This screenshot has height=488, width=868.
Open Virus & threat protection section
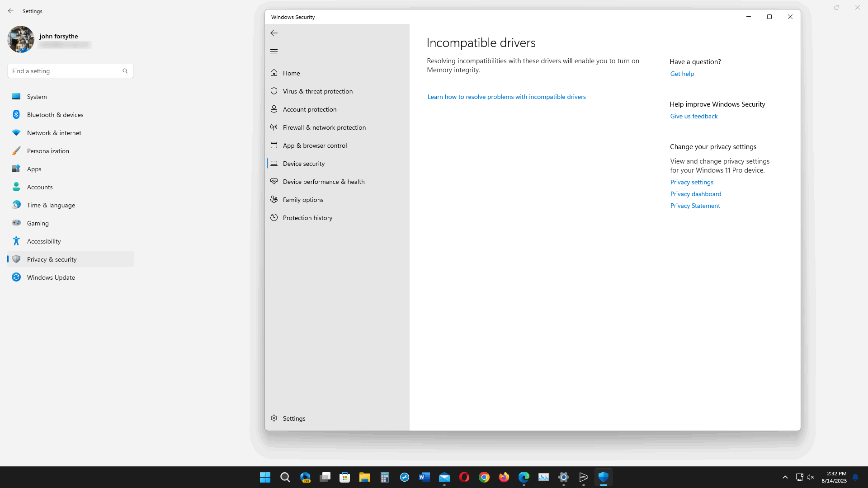(x=337, y=91)
